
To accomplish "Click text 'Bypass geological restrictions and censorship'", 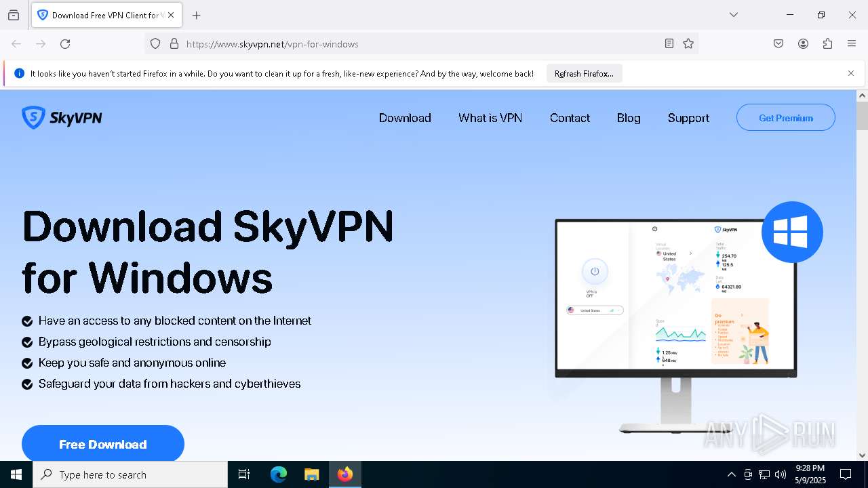I will tap(155, 342).
